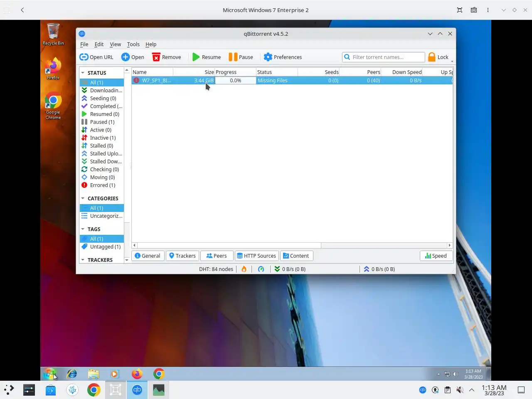Viewport: 532px width, 399px height.
Task: Collapse the TAGS section
Action: coord(83,229)
